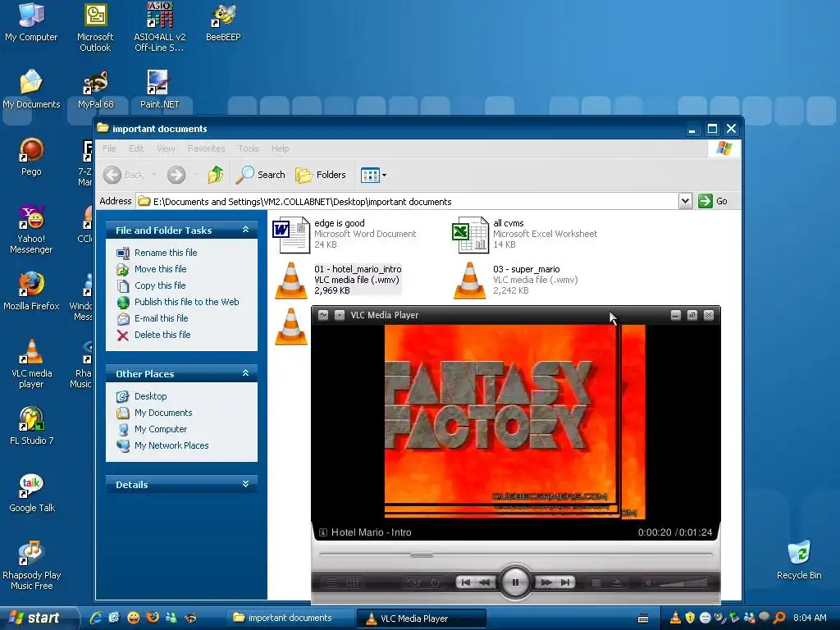Click the Back button in Explorer
Viewport: 840px width, 630px height.
pos(125,175)
